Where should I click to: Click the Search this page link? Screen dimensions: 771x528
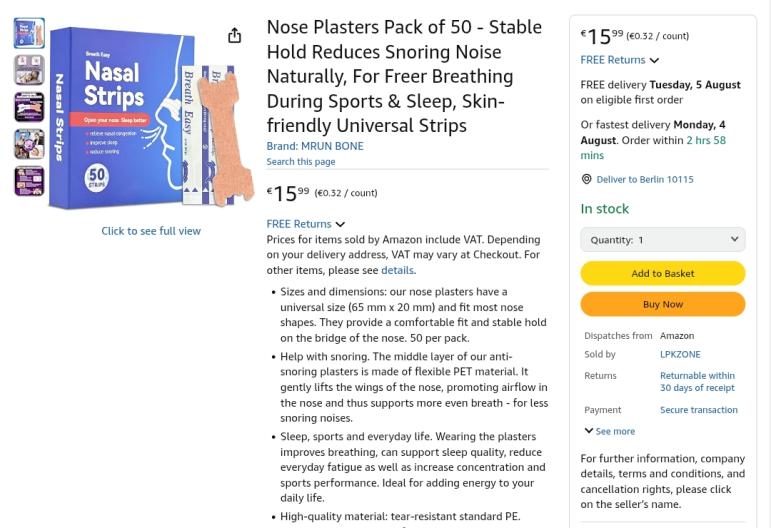(301, 162)
